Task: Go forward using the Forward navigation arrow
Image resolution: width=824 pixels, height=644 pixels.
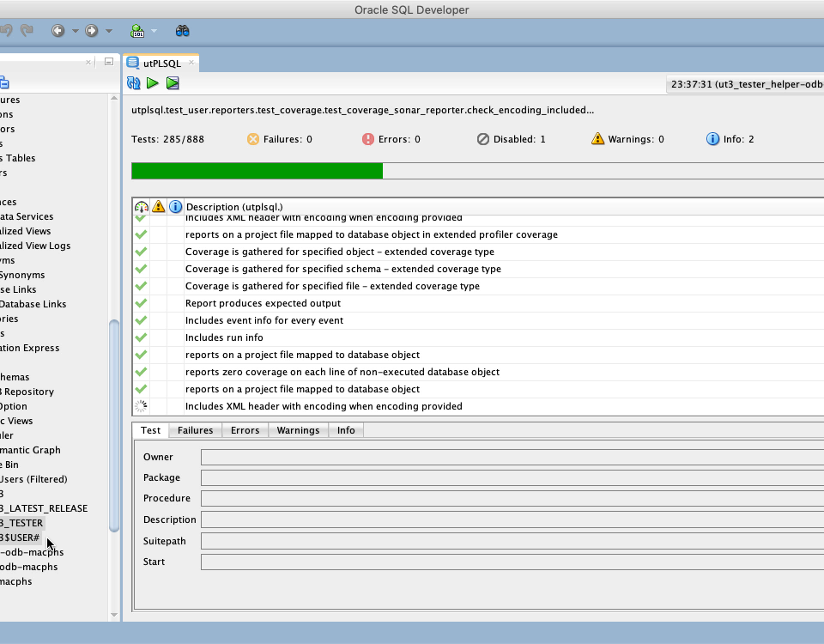Action: coord(92,31)
